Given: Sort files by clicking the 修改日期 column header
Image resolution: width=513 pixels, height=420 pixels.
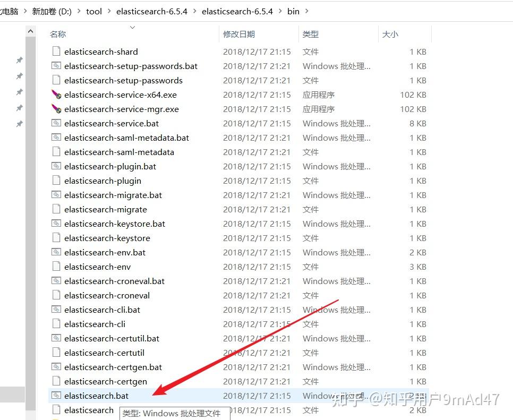Looking at the screenshot, I should [x=238, y=33].
